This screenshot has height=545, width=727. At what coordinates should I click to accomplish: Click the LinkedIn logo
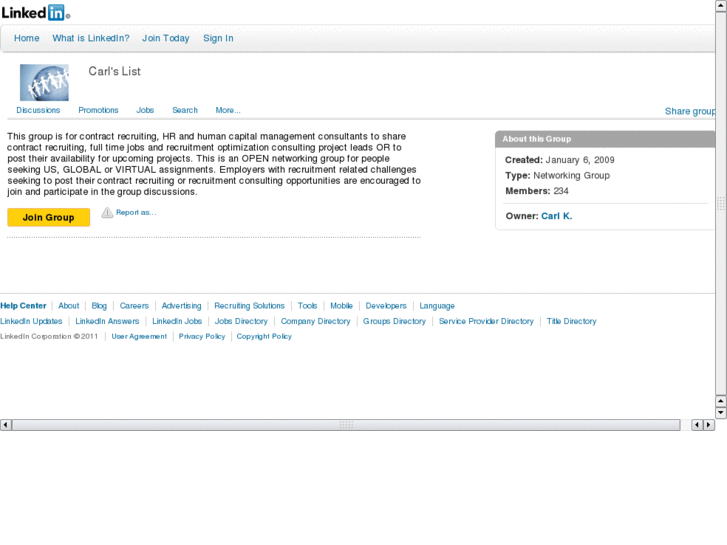(x=35, y=13)
